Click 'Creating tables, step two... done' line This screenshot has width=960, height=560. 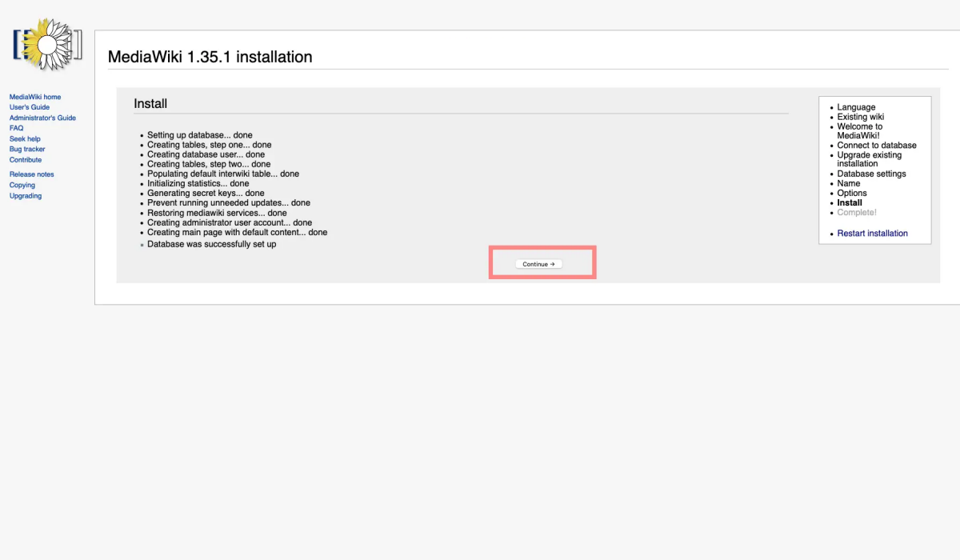(x=209, y=164)
